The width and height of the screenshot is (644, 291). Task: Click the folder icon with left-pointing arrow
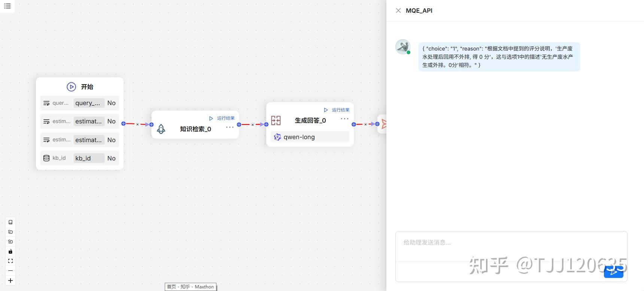[x=10, y=232]
